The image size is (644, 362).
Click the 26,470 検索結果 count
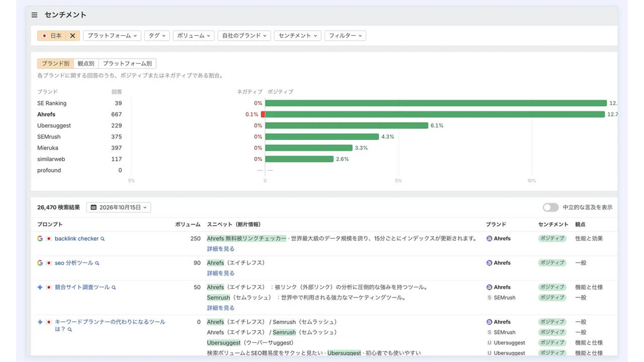coord(58,207)
